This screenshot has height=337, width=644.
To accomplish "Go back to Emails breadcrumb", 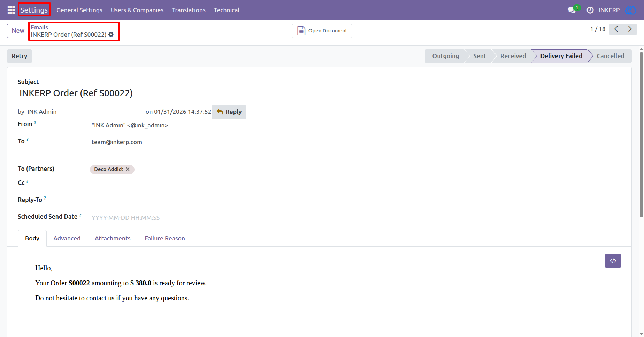I will (x=39, y=27).
